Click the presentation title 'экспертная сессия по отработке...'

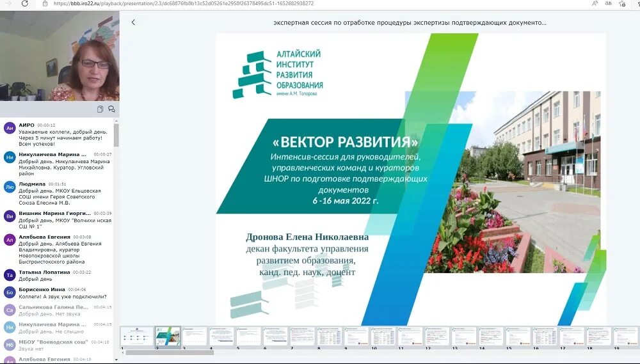(410, 22)
